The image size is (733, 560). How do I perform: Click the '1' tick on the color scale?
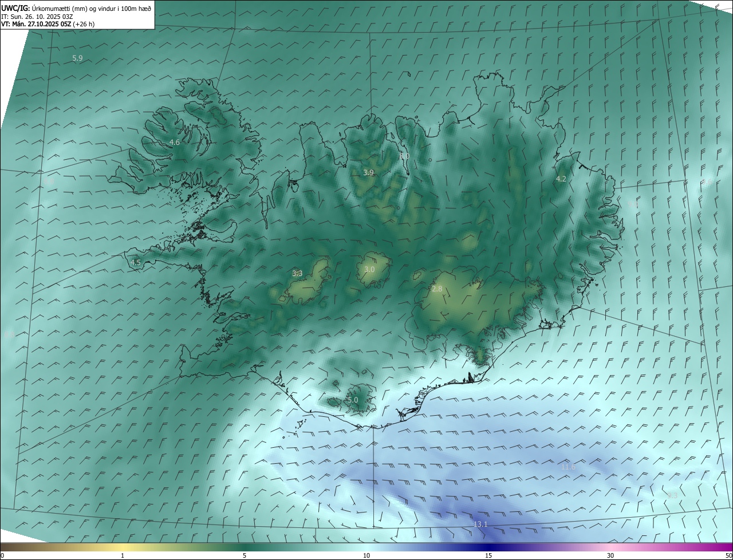coord(123,556)
